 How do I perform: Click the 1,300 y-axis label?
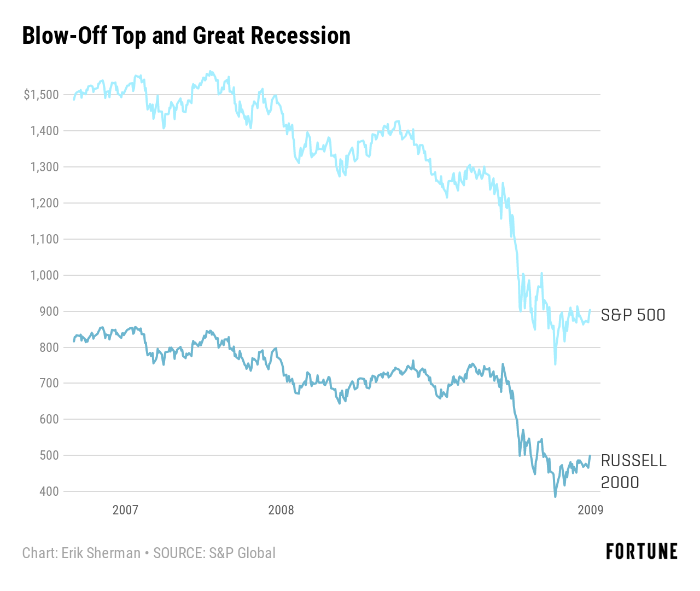pyautogui.click(x=44, y=167)
